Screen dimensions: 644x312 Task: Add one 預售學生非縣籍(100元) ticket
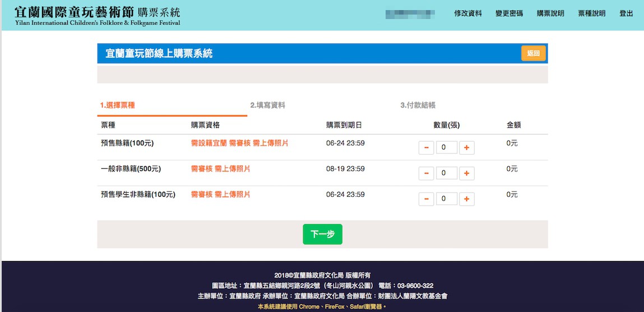pyautogui.click(x=466, y=199)
